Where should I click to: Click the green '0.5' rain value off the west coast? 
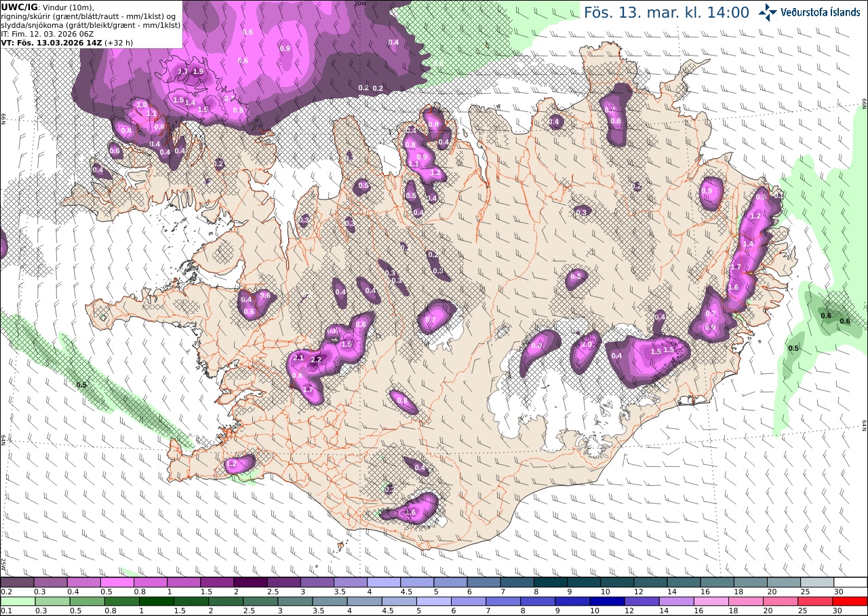(x=81, y=385)
